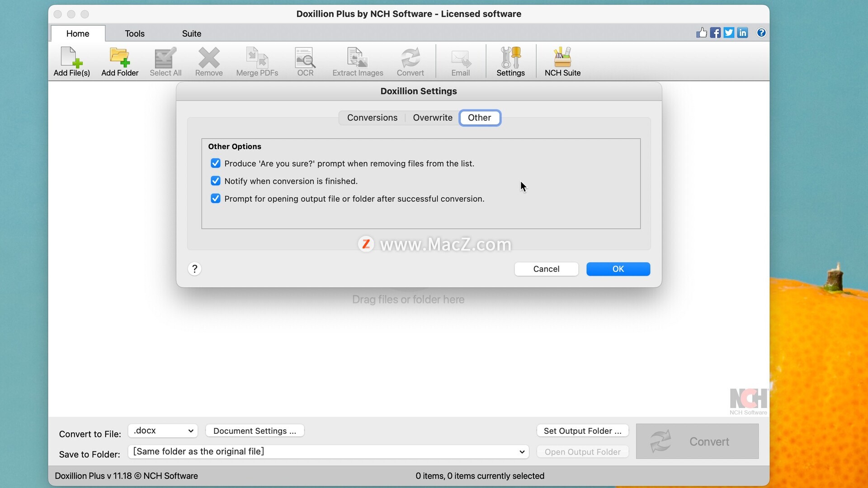Click the thumbs-up like icon
The width and height of the screenshot is (868, 488).
tap(702, 33)
